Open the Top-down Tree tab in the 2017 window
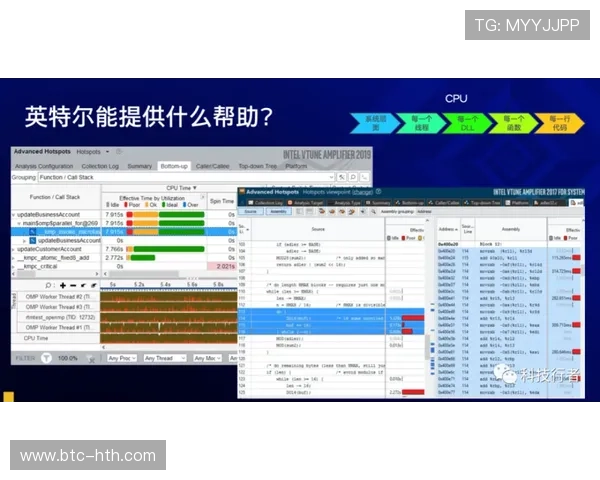 point(483,202)
